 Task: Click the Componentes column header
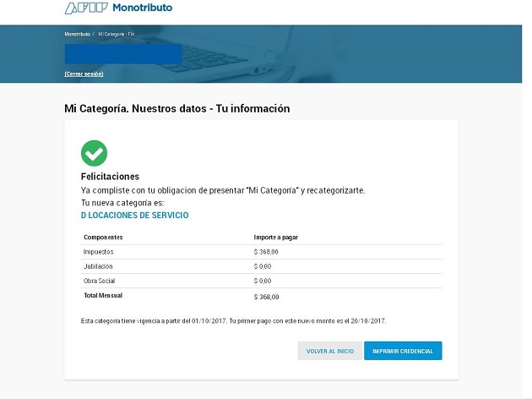click(103, 238)
